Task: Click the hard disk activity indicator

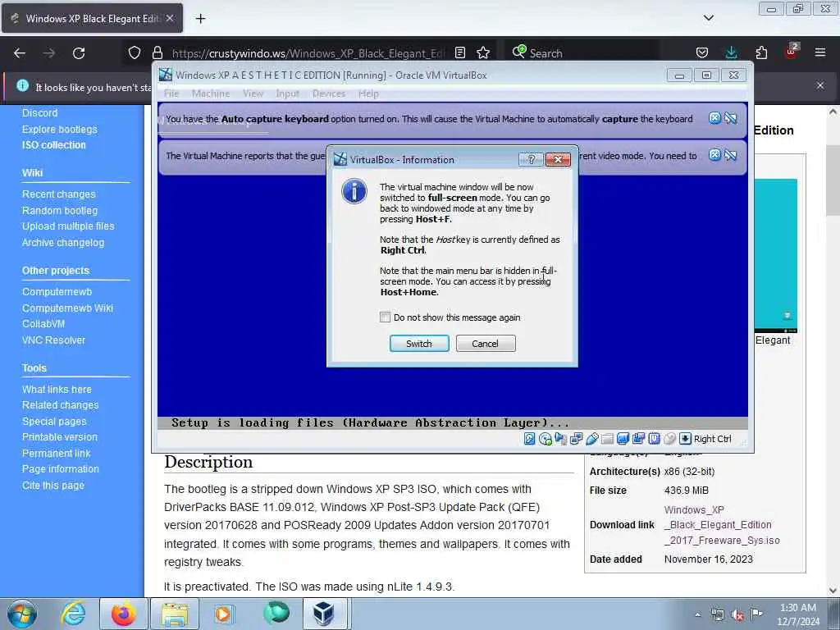Action: (529, 439)
